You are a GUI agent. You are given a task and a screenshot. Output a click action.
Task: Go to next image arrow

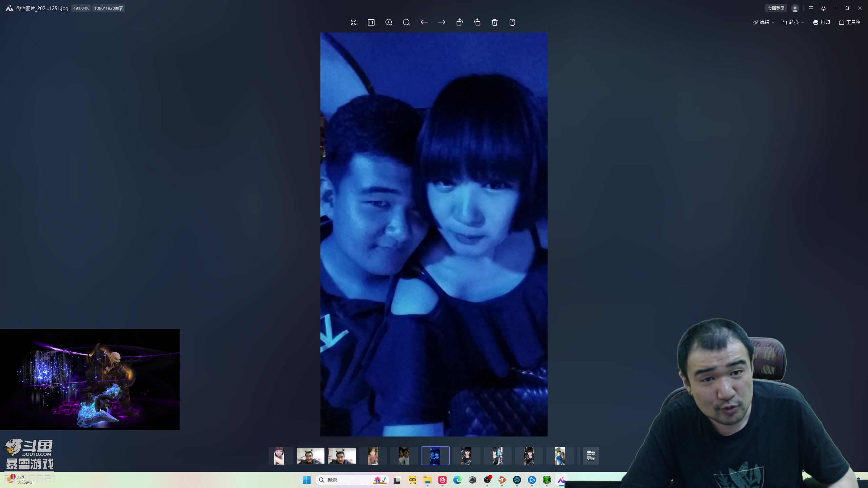(442, 22)
